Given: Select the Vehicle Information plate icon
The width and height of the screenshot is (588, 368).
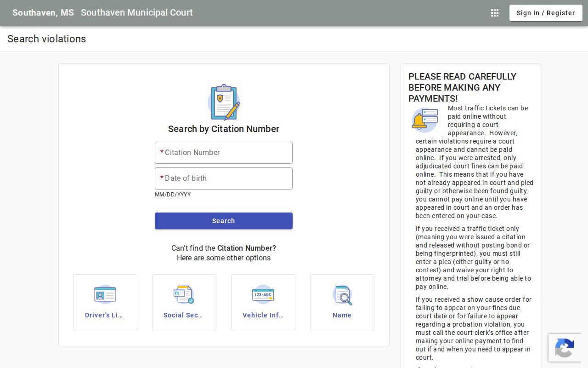Looking at the screenshot, I should (x=263, y=294).
